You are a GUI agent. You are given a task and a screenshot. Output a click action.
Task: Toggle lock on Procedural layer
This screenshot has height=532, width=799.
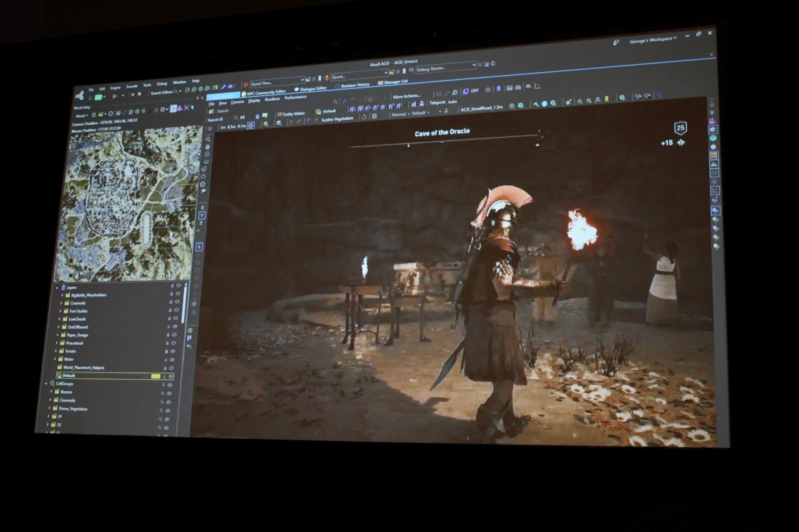[x=167, y=343]
